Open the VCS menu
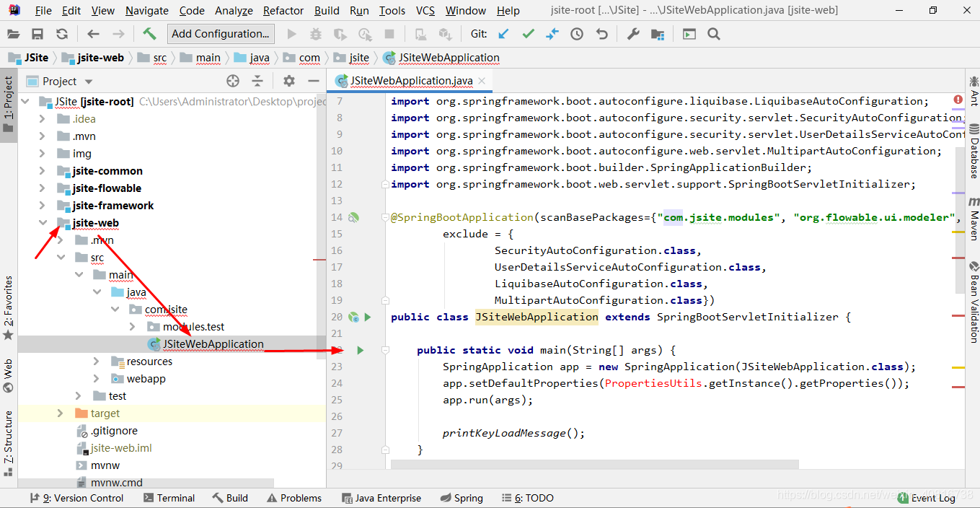Viewport: 980px width, 508px height. coord(425,11)
